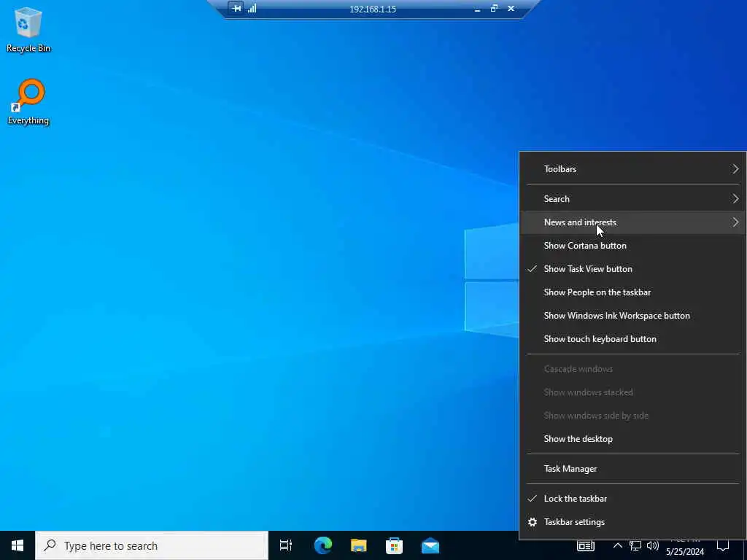Click the search magnifier icon in the taskbar
This screenshot has width=747, height=560.
click(50, 545)
